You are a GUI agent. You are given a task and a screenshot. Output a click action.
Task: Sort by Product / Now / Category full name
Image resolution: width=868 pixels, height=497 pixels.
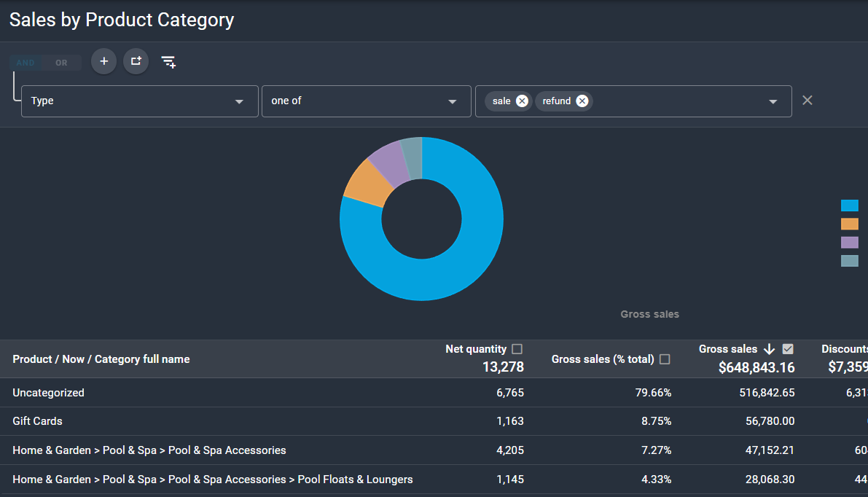(x=101, y=359)
